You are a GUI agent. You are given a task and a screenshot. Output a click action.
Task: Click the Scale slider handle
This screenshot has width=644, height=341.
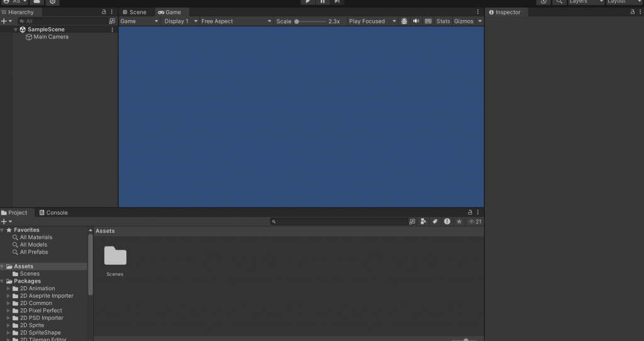(x=297, y=21)
